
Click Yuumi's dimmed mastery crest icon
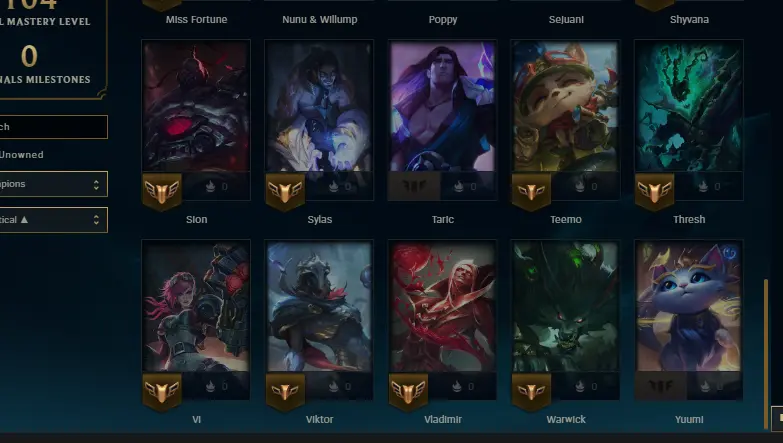coord(661,386)
